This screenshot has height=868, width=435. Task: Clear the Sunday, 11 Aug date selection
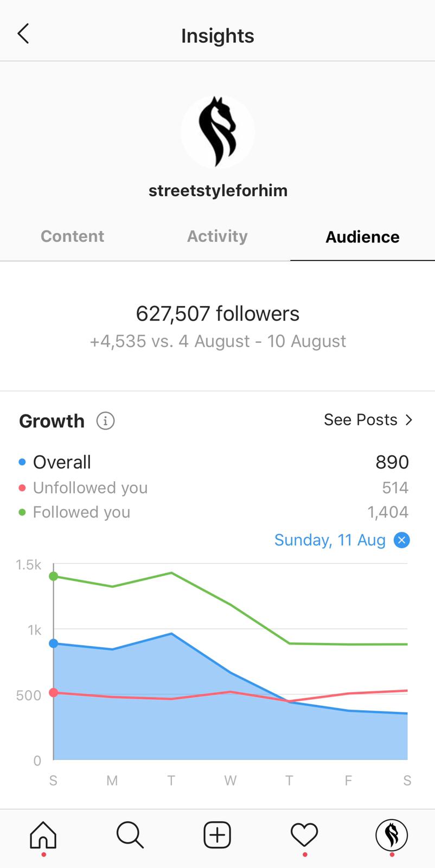[401, 540]
